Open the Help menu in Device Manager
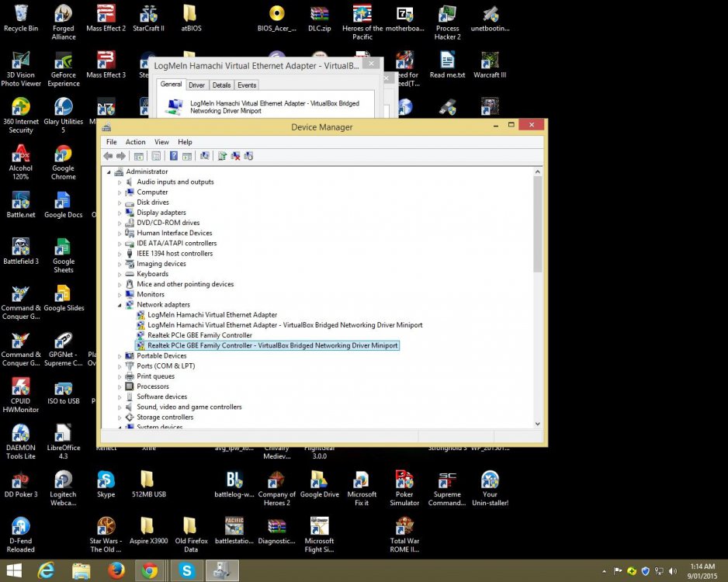 click(185, 142)
